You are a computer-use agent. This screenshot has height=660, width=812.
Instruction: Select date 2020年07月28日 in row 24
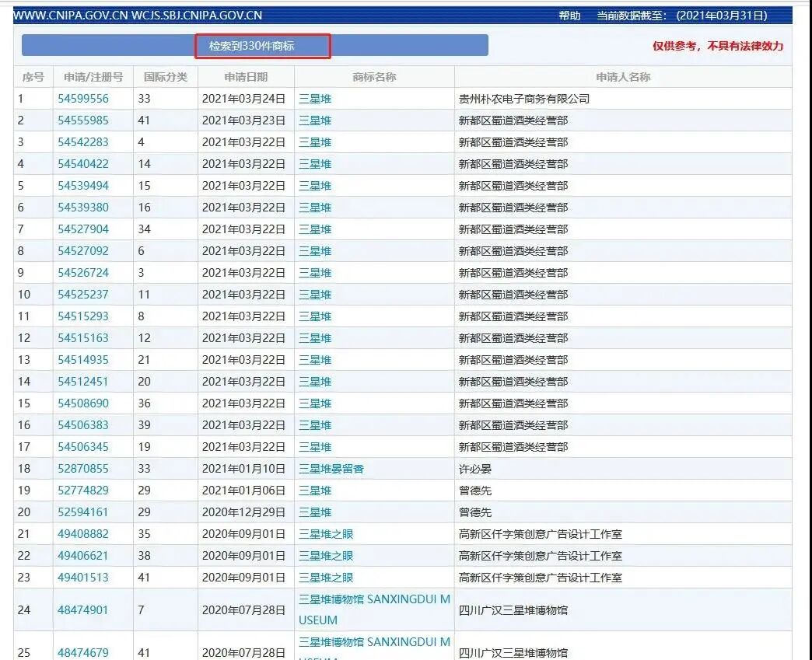[x=243, y=609]
